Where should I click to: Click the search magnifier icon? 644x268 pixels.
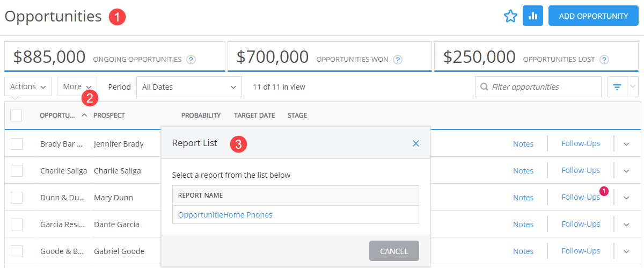tap(484, 87)
